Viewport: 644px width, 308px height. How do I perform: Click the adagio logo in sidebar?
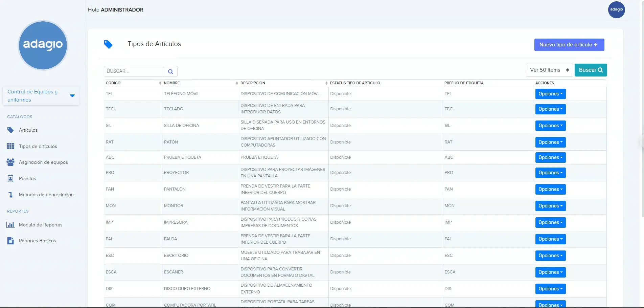[43, 45]
